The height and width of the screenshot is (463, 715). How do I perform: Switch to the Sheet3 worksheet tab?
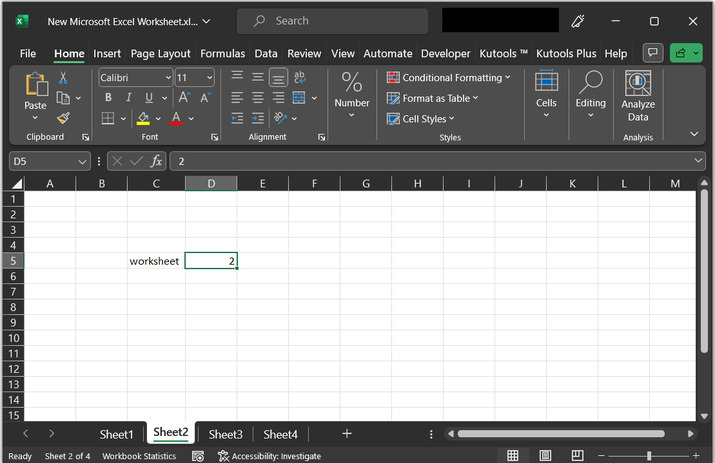click(225, 434)
